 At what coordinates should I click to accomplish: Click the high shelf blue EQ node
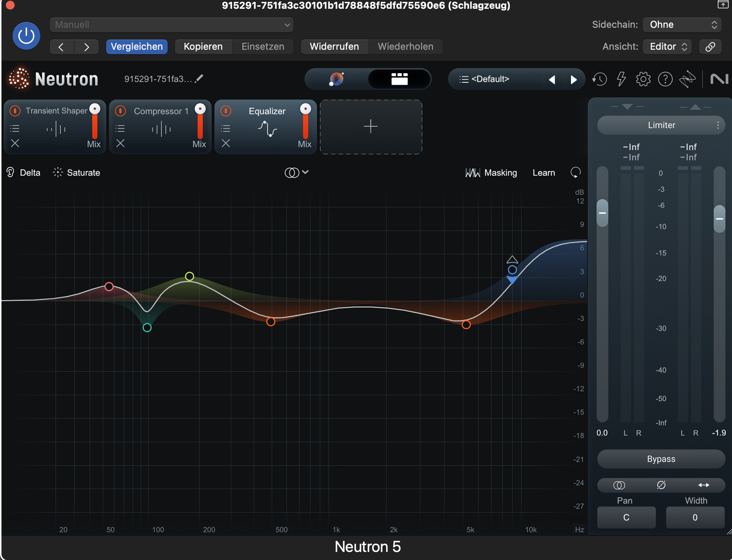(x=512, y=270)
